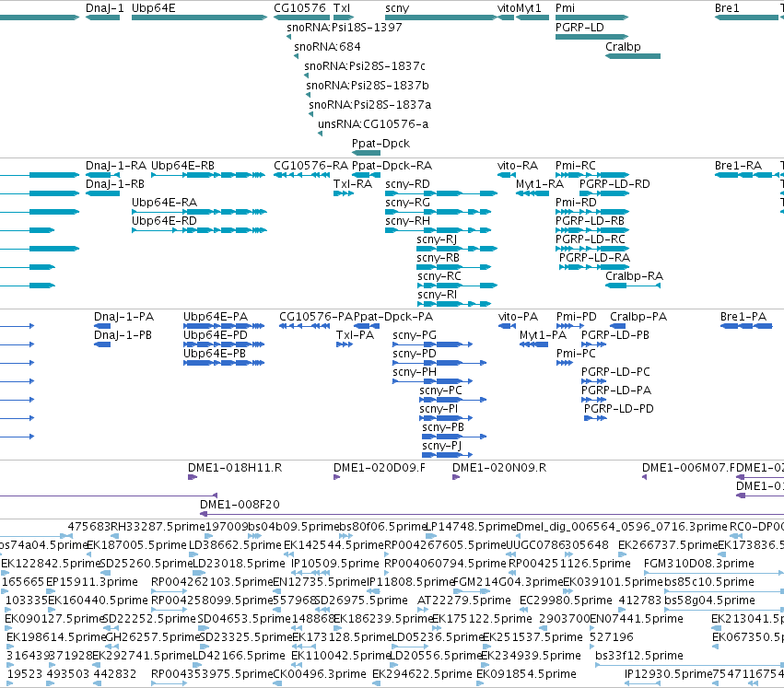
Task: Select the Ubp64E-PD protein
Action: pyautogui.click(x=224, y=344)
